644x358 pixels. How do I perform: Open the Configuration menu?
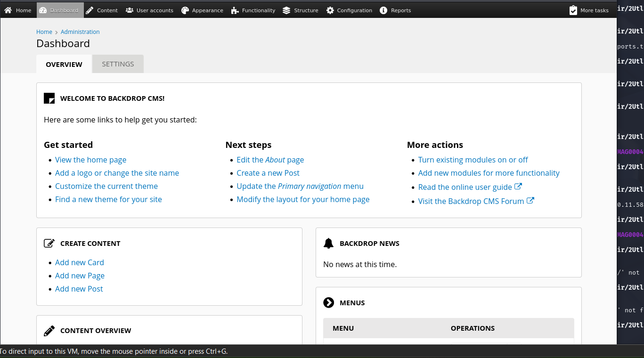coord(349,10)
